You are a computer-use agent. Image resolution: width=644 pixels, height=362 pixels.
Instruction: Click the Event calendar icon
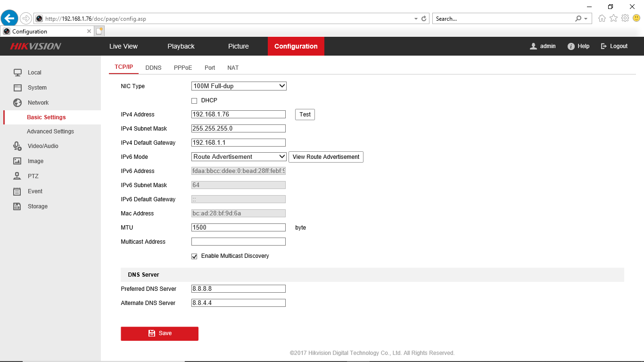coord(17,191)
